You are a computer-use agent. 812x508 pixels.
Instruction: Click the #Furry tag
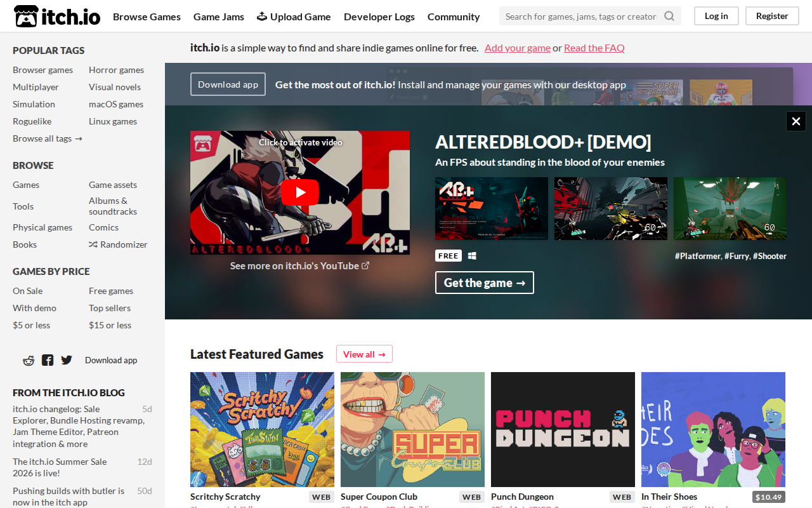point(737,256)
